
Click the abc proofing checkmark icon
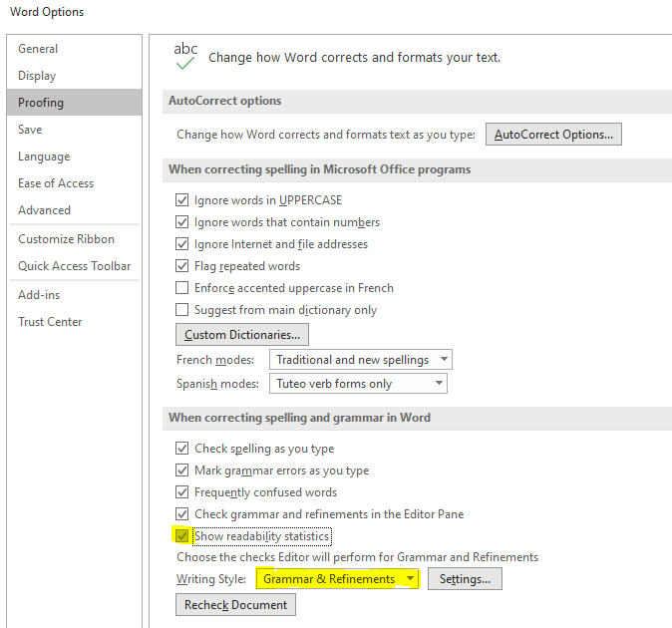pyautogui.click(x=185, y=56)
